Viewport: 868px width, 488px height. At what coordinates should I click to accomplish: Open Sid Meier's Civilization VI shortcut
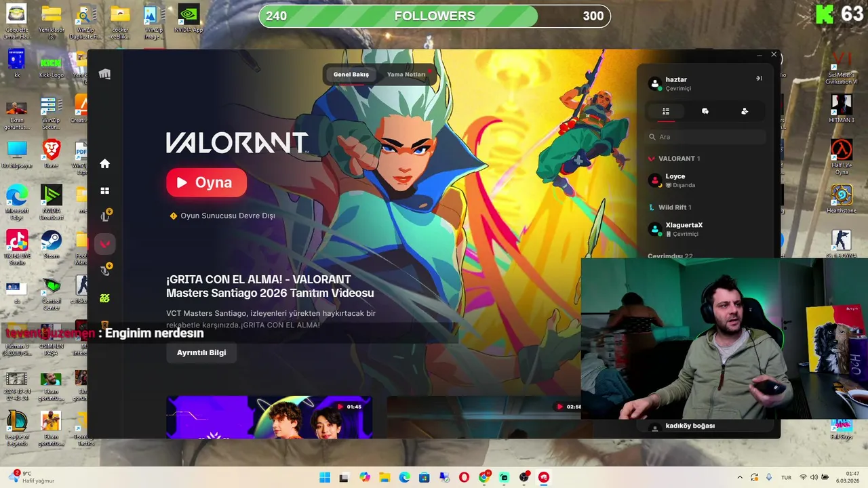(842, 66)
